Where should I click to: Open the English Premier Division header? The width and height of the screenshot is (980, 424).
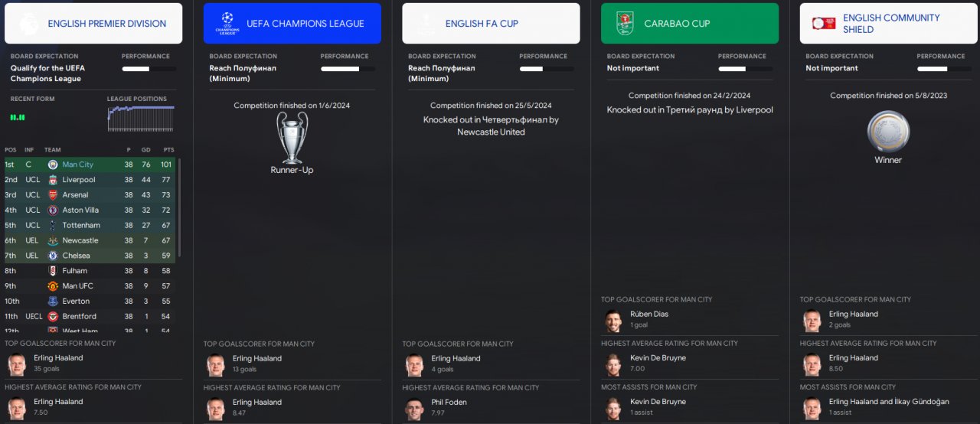coord(93,23)
